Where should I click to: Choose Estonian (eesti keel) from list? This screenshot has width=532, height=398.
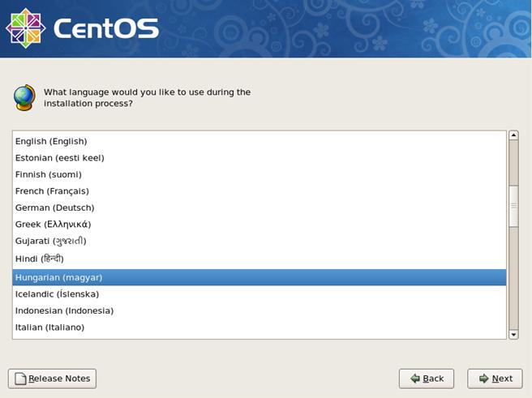tap(60, 158)
